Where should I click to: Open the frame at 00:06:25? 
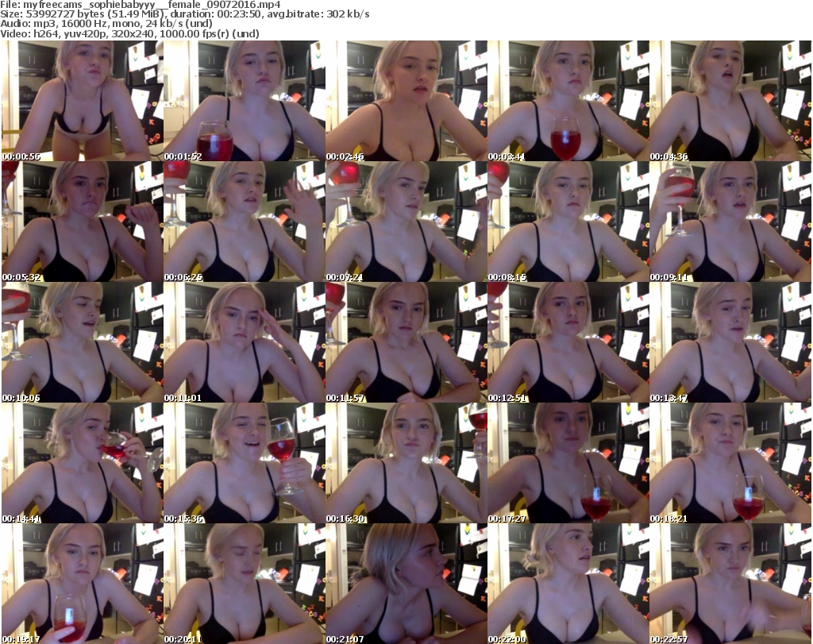click(245, 222)
